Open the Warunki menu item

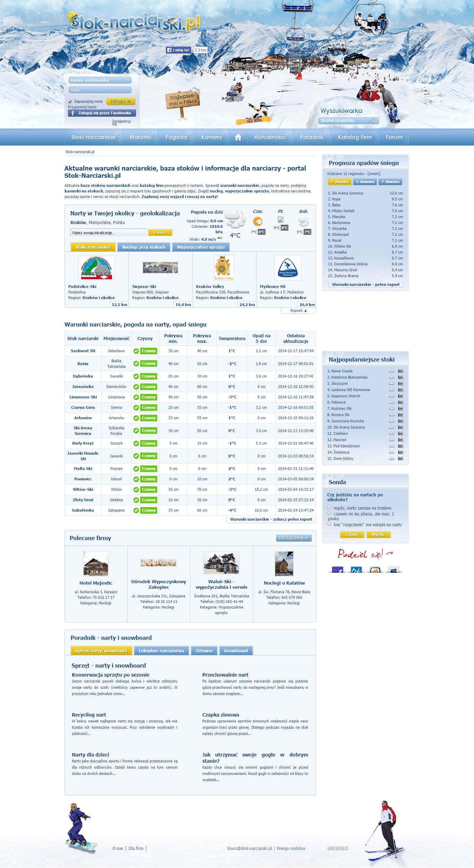click(141, 138)
